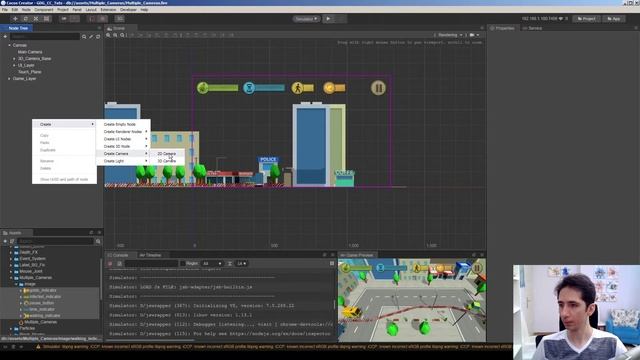Expand the UI_Layer node
Viewport: 640px width, 360px height.
[x=14, y=65]
